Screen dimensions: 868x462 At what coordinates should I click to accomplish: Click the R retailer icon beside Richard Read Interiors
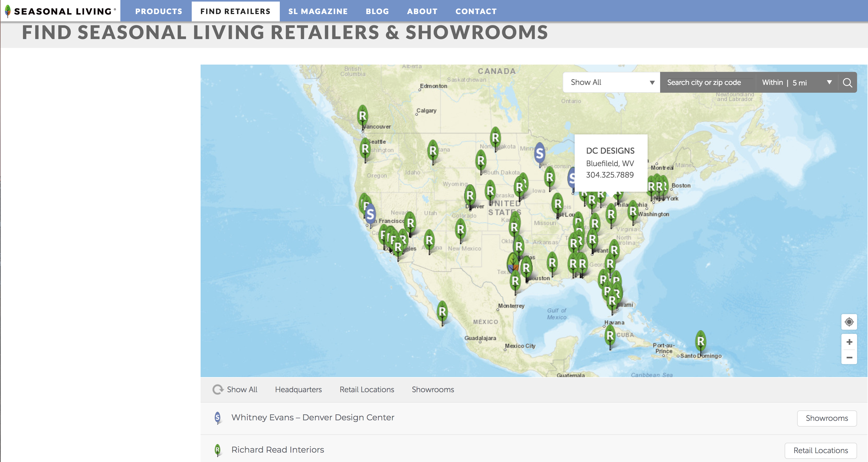pyautogui.click(x=218, y=450)
